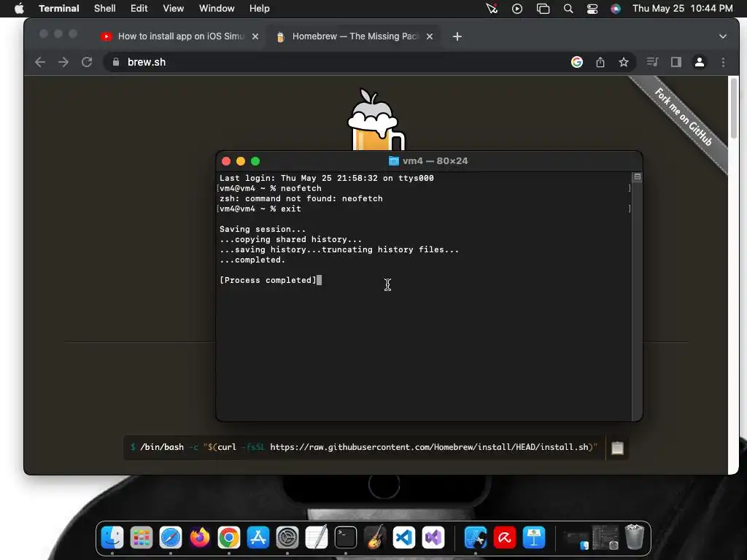Viewport: 747px width, 560px height.
Task: Open Finder from the Dock
Action: tap(112, 538)
